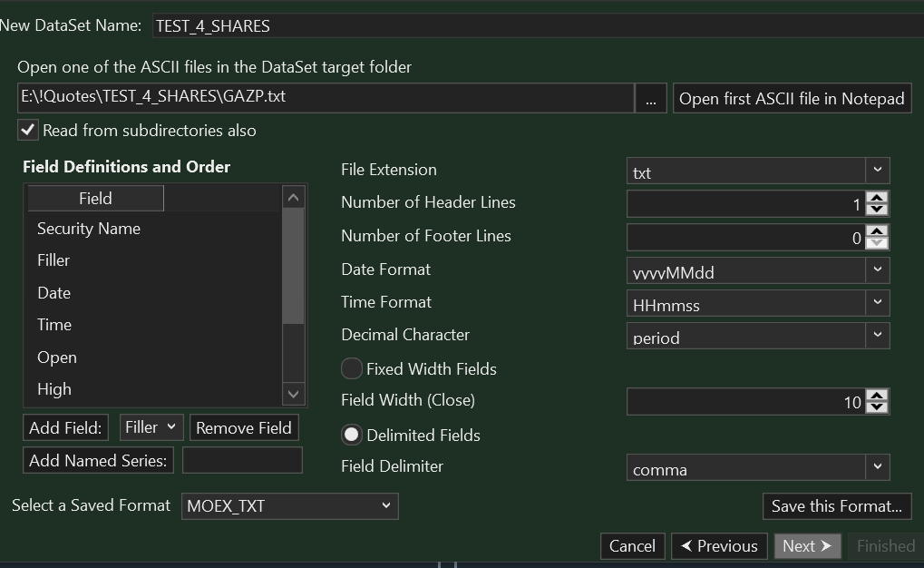The width and height of the screenshot is (924, 568).
Task: Click the browse '...' file button
Action: (651, 99)
